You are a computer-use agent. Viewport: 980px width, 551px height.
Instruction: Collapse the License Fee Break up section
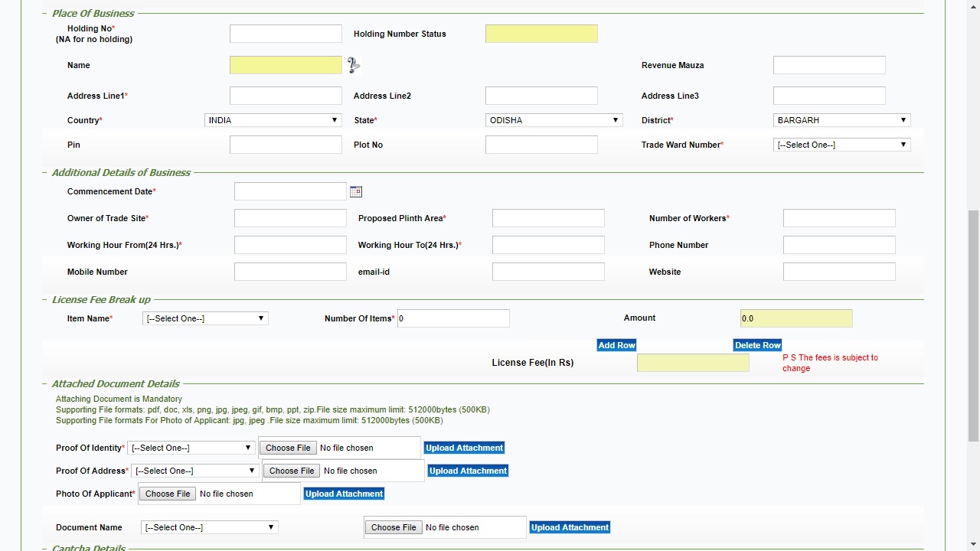pyautogui.click(x=44, y=299)
